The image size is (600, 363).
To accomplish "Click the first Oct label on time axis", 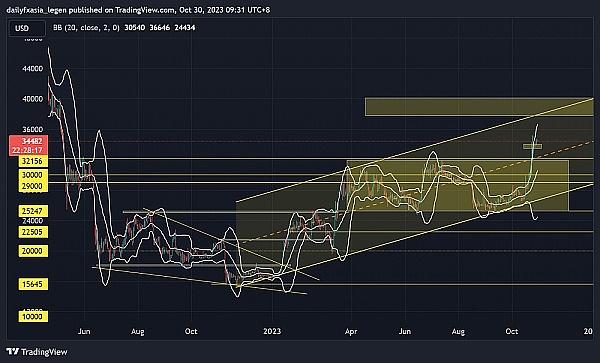I will tap(191, 331).
